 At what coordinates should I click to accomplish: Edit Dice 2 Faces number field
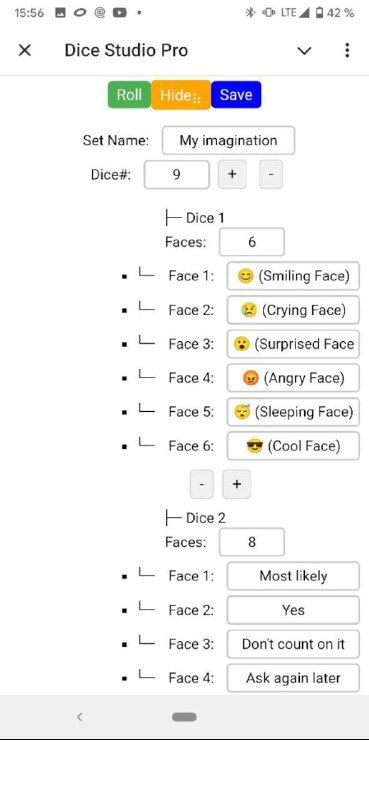pyautogui.click(x=252, y=542)
